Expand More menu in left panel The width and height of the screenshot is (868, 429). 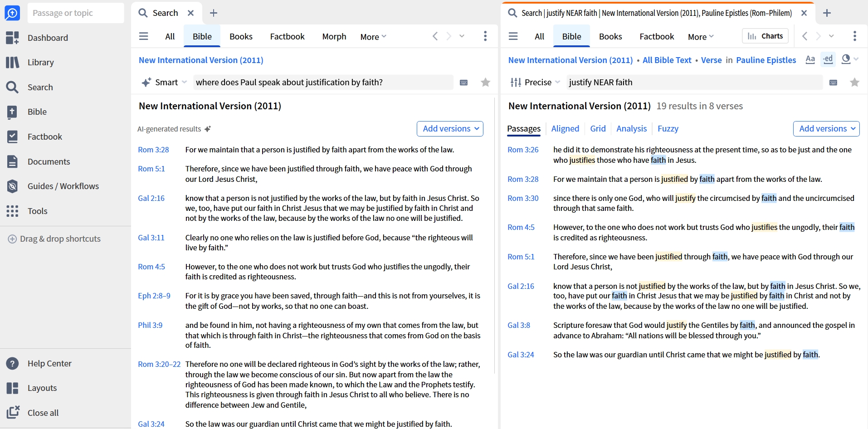click(373, 37)
